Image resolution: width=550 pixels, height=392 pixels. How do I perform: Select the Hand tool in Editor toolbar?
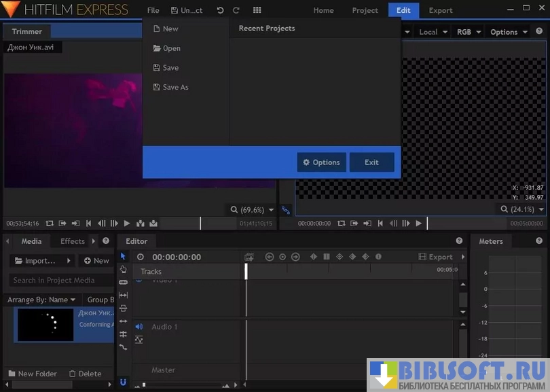coord(123,269)
